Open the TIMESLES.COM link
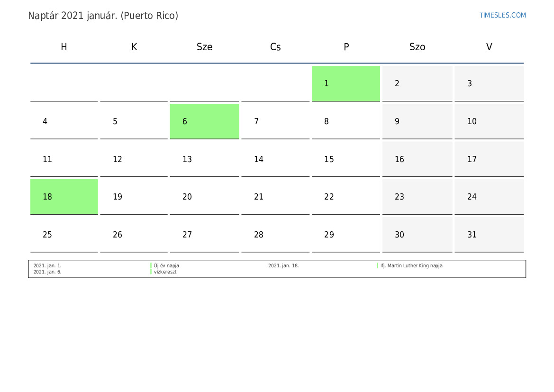This screenshot has height=392, width=554. pos(502,15)
